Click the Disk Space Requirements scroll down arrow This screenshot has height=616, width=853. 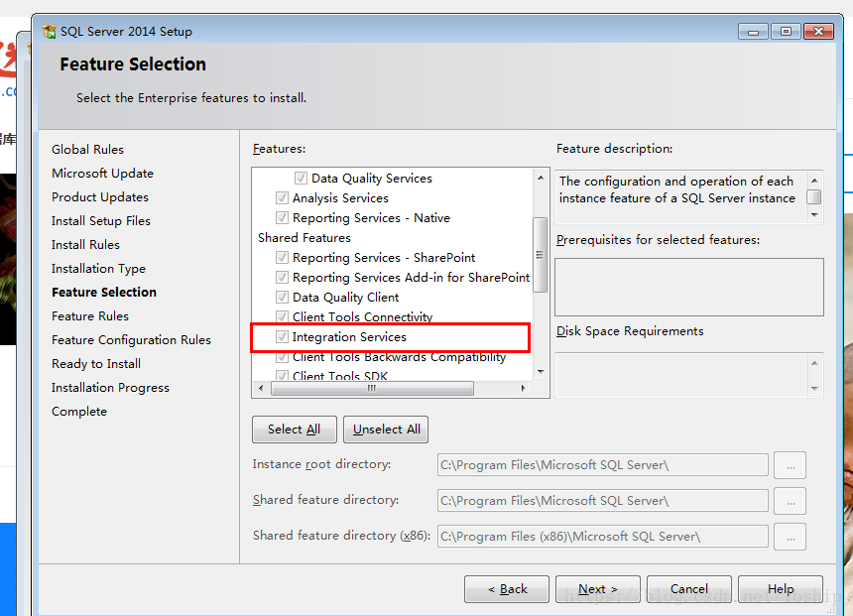coord(814,389)
